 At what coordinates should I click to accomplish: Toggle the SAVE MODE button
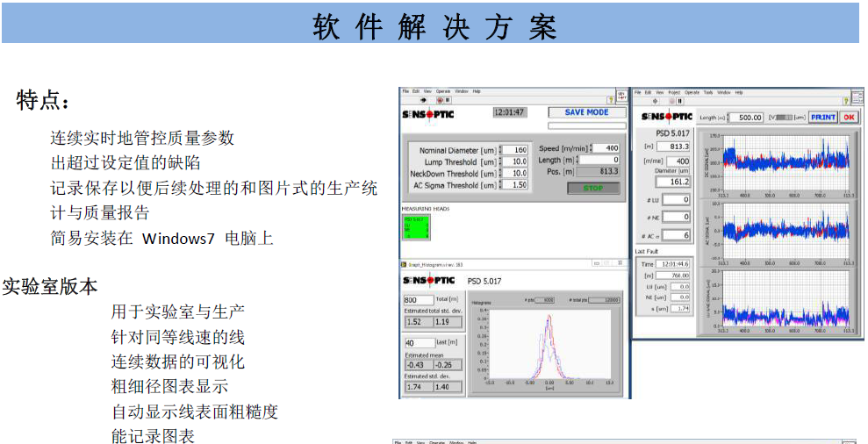(x=586, y=112)
